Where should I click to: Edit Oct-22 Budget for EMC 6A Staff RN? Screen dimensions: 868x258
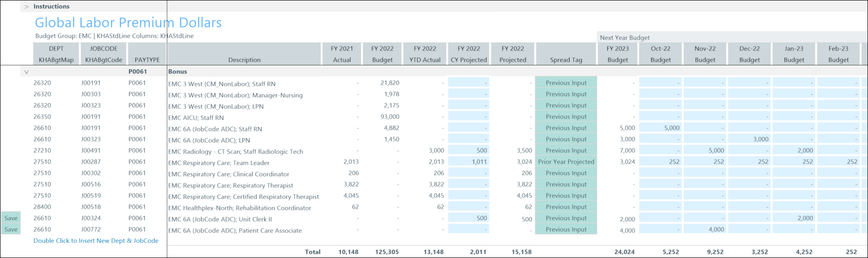click(x=660, y=128)
